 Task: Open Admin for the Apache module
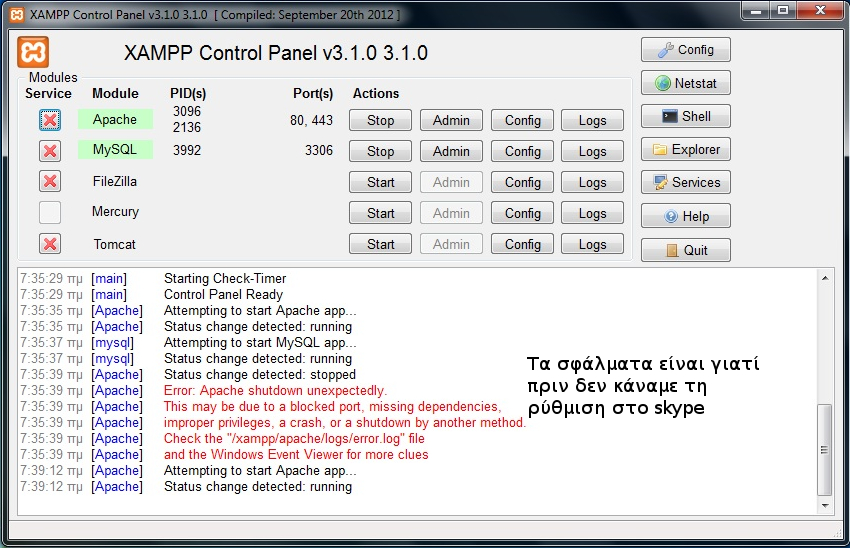point(451,120)
